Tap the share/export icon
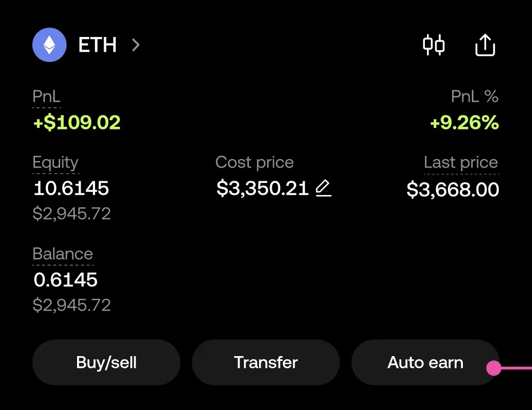532x410 pixels. click(x=485, y=45)
